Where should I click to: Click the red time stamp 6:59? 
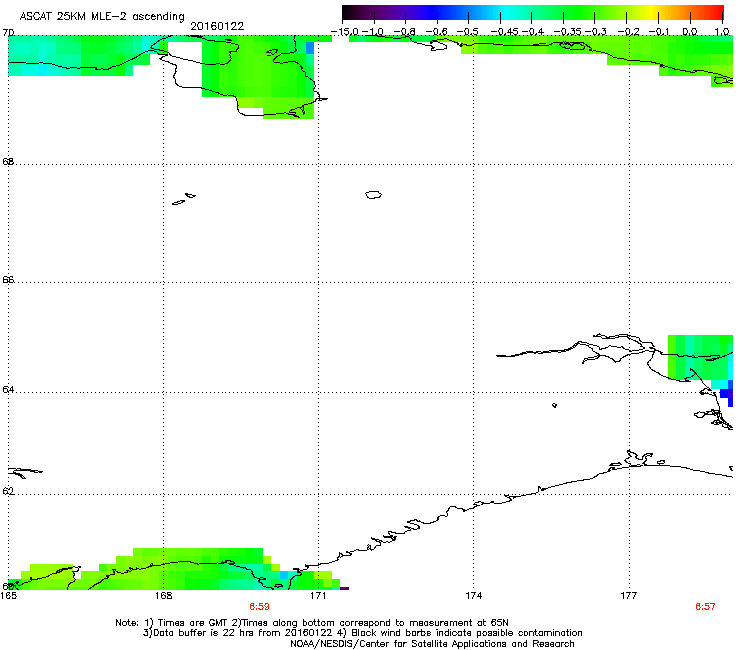(259, 607)
